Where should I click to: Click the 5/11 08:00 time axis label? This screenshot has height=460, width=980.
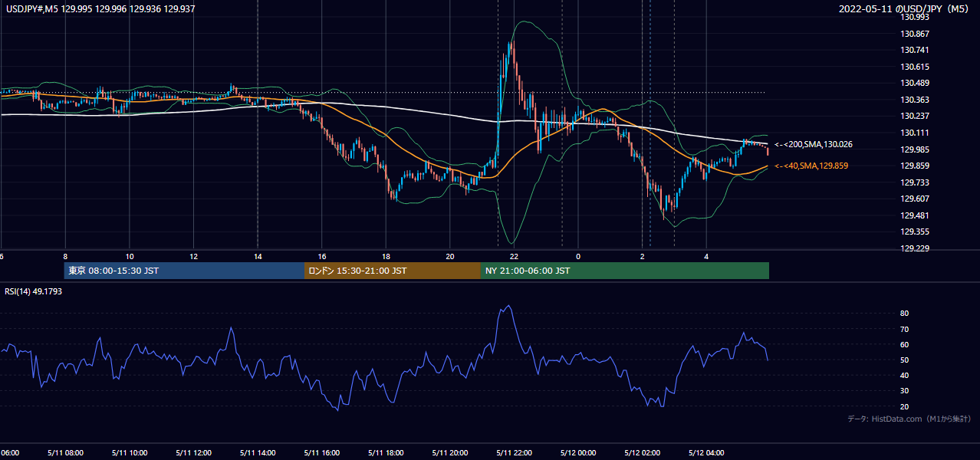tap(65, 452)
